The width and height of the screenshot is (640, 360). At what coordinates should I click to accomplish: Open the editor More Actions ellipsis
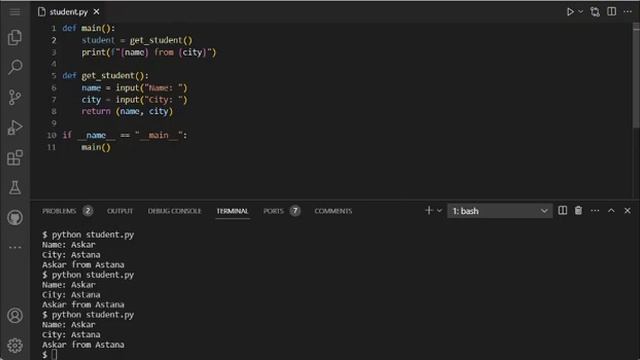tap(628, 11)
